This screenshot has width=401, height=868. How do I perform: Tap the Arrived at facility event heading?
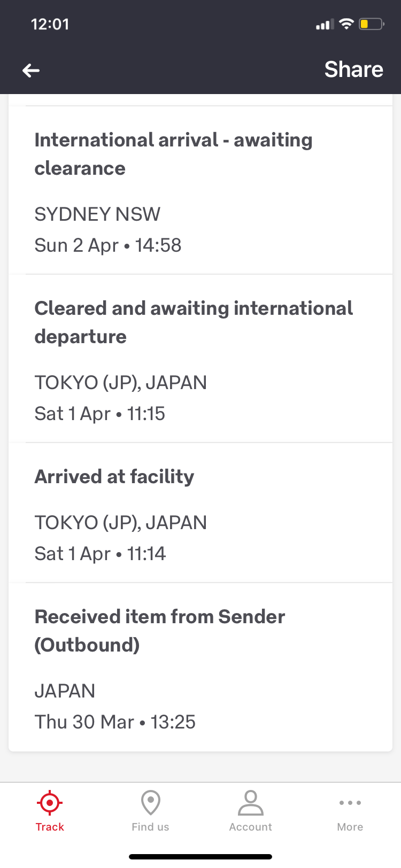114,476
